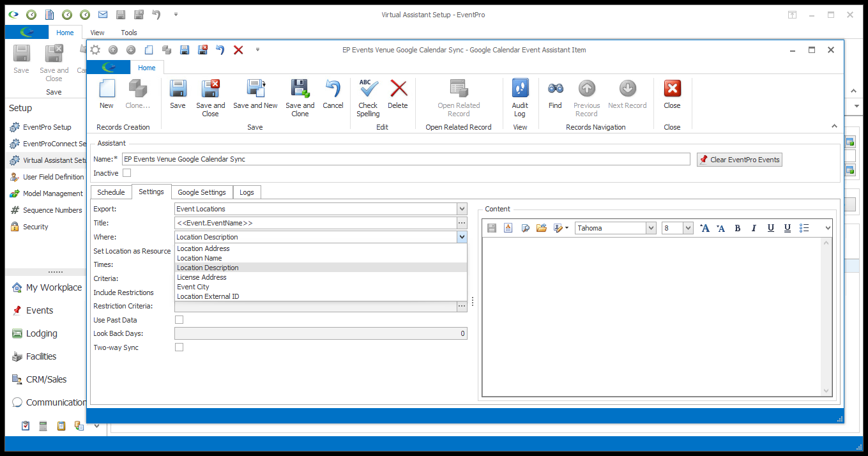This screenshot has width=868, height=456.
Task: Click the calculator icon in sidebar bottom strip
Action: [x=43, y=426]
